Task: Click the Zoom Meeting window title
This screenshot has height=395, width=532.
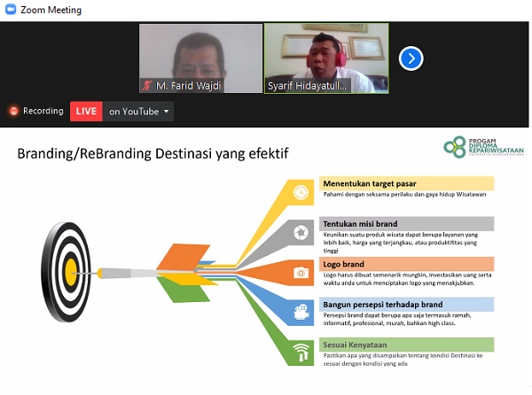Action: click(x=51, y=10)
